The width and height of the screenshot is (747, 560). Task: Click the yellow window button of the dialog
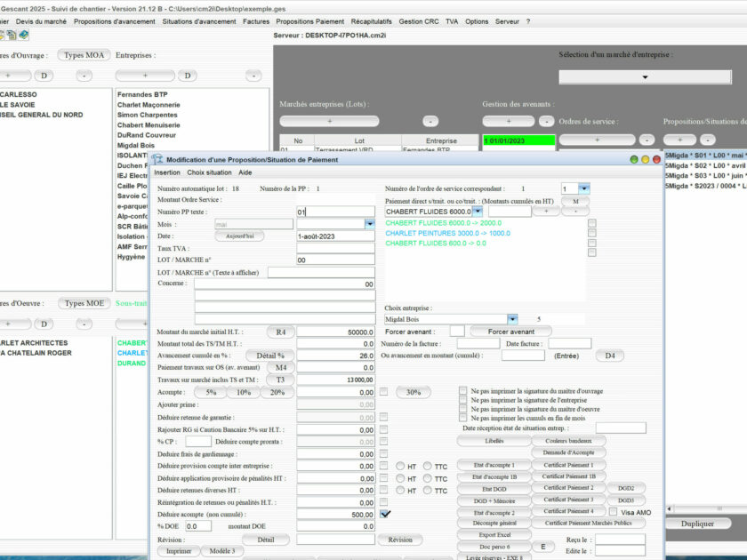coord(645,159)
